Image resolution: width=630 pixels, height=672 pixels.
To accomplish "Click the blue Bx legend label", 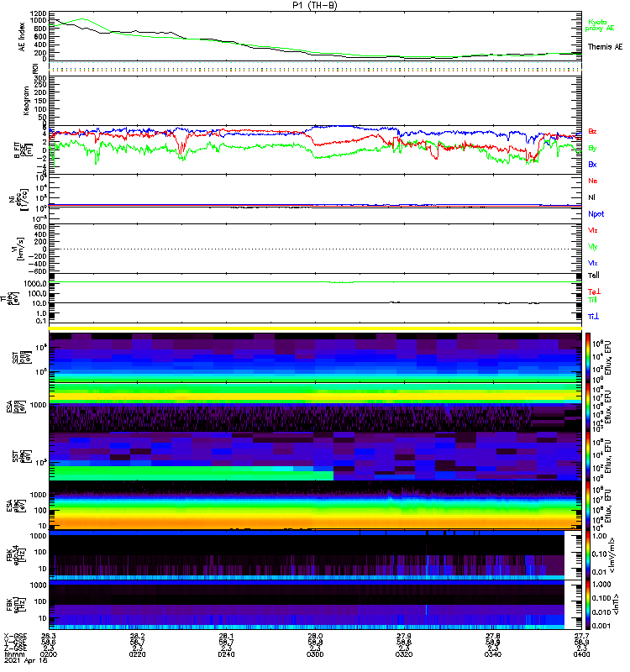I will (x=592, y=165).
